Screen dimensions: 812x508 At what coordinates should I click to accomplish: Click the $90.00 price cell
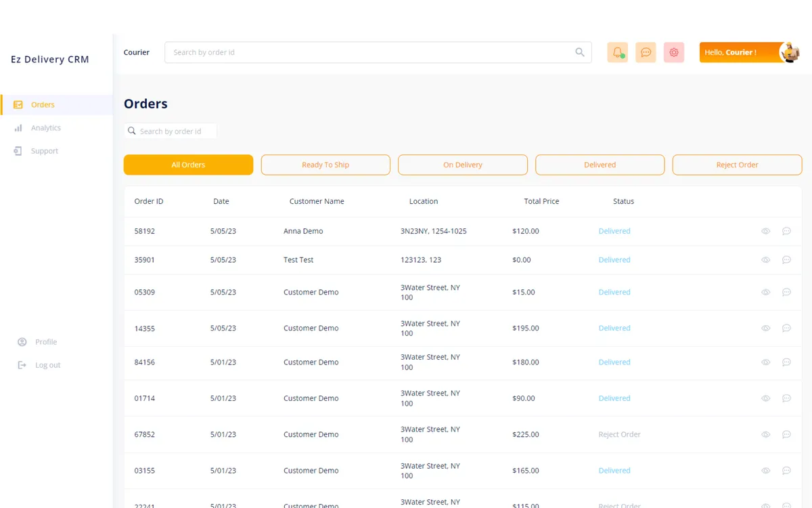coord(524,398)
